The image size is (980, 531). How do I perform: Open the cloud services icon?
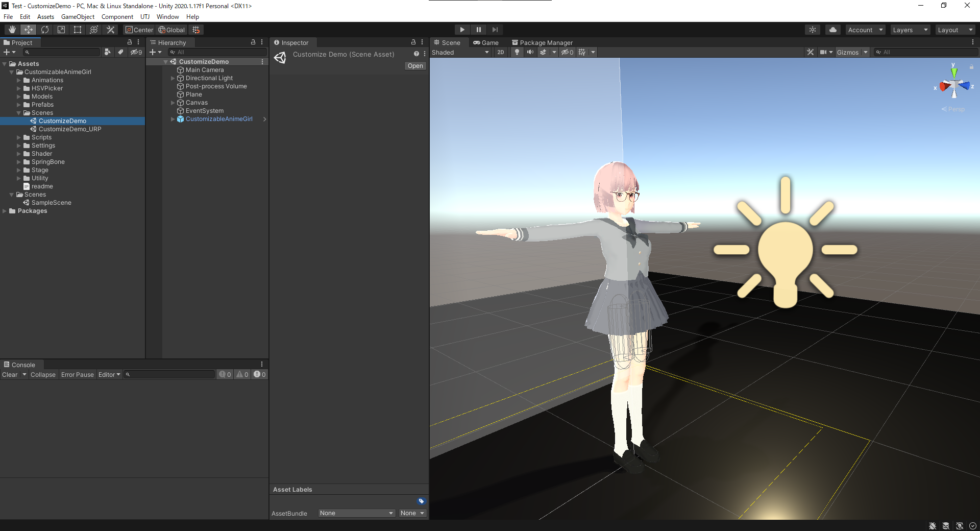coord(833,30)
